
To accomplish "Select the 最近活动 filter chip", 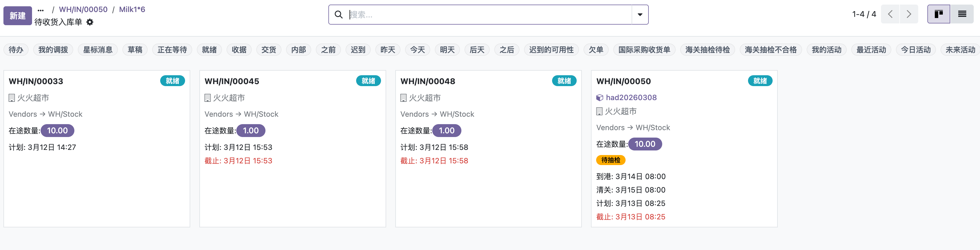I will [x=871, y=50].
